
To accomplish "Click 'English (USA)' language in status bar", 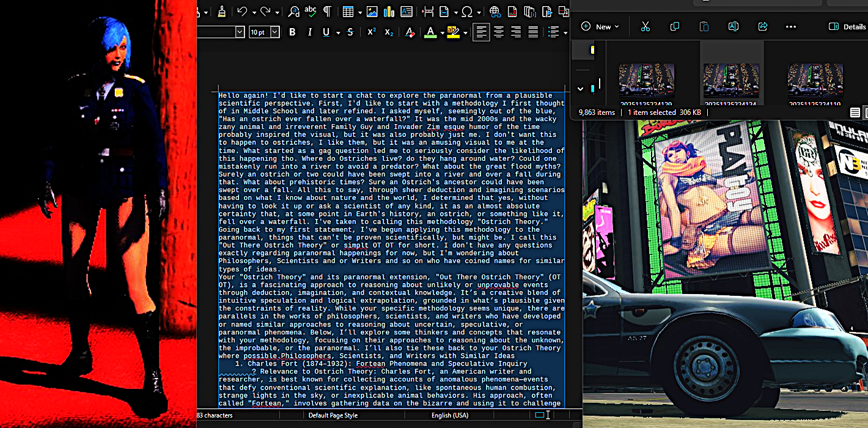I will click(x=450, y=415).
